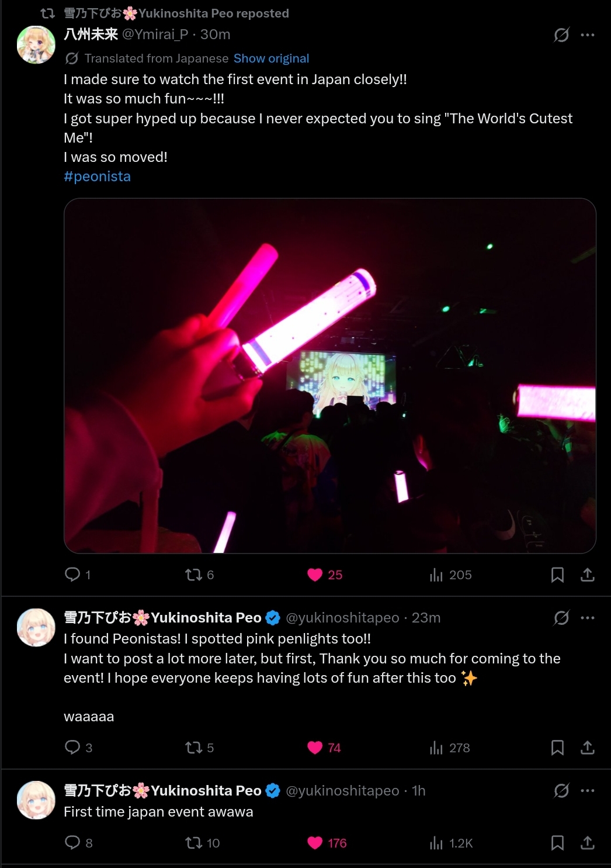The image size is (611, 868).
Task: View analytics of post with 205 views
Action: pyautogui.click(x=450, y=575)
